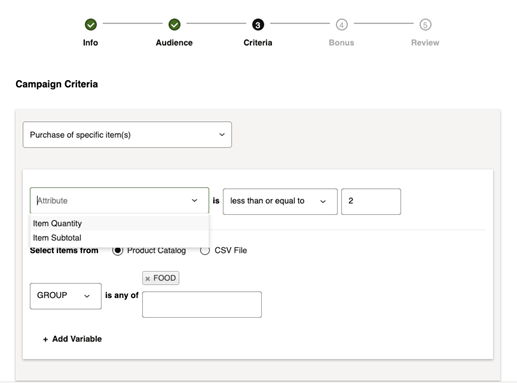Click the Info step green checkmark icon
The image size is (517, 383).
[x=91, y=24]
